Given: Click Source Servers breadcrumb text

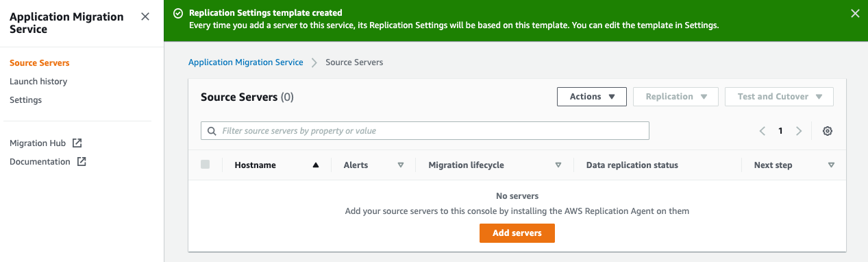Looking at the screenshot, I should [354, 62].
